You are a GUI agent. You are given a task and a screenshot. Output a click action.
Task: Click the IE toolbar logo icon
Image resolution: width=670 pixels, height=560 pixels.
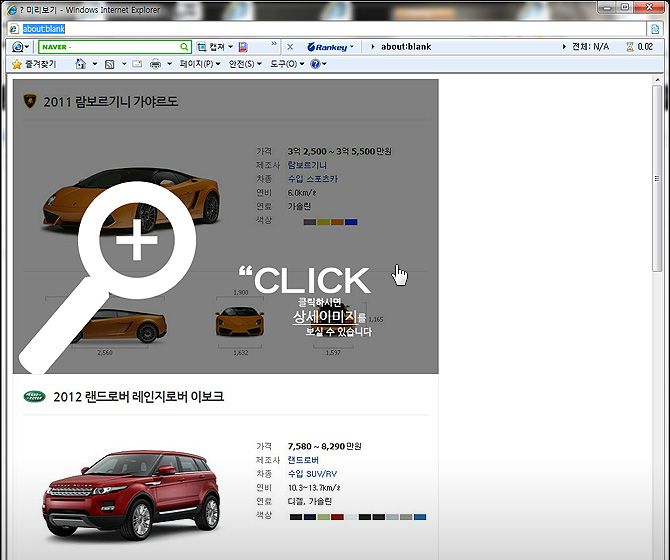point(18,47)
